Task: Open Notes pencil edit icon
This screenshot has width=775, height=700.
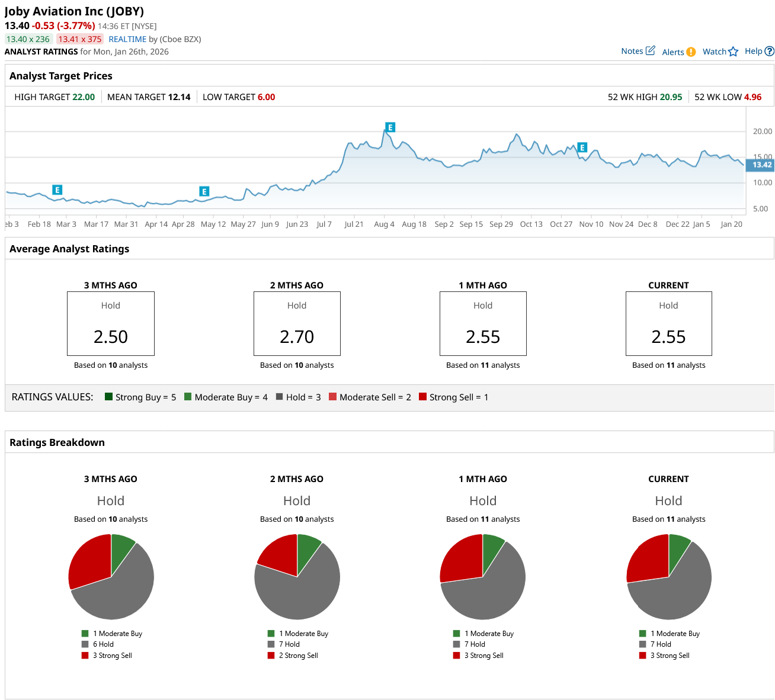Action: coord(650,51)
